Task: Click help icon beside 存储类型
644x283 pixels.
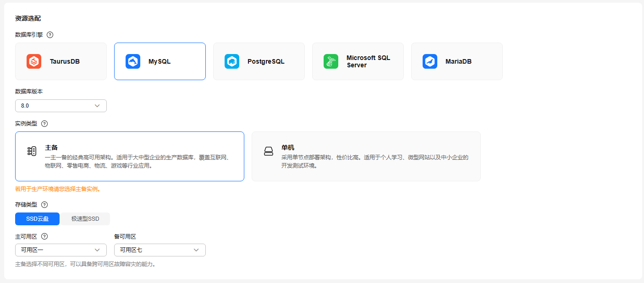Action: 44,205
